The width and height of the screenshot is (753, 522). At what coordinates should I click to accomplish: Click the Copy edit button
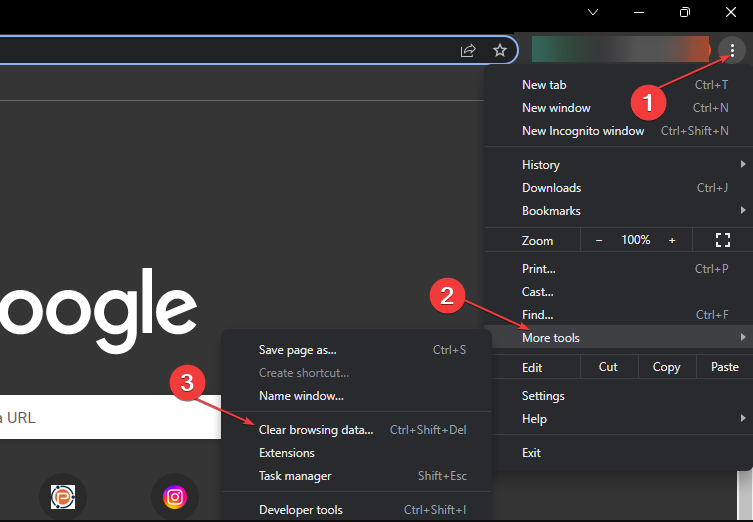[x=666, y=367]
